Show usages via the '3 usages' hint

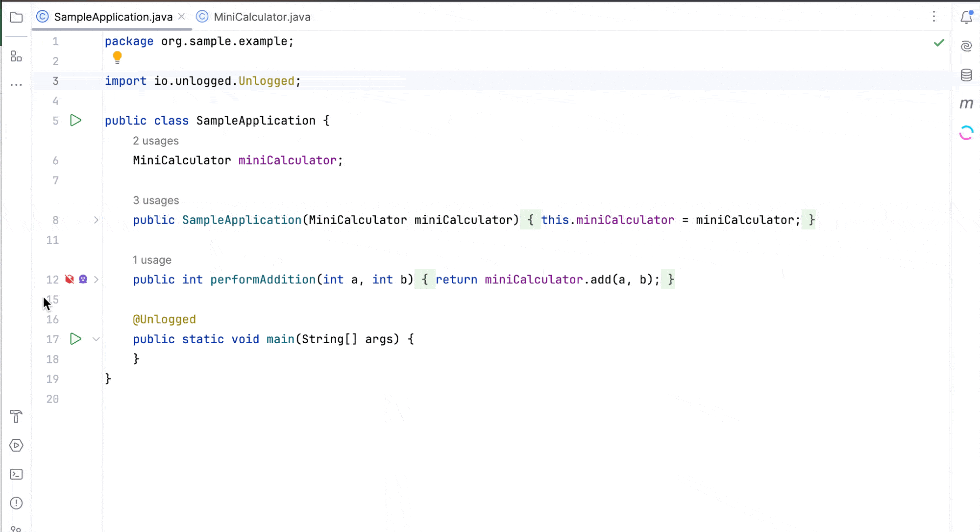pos(156,200)
